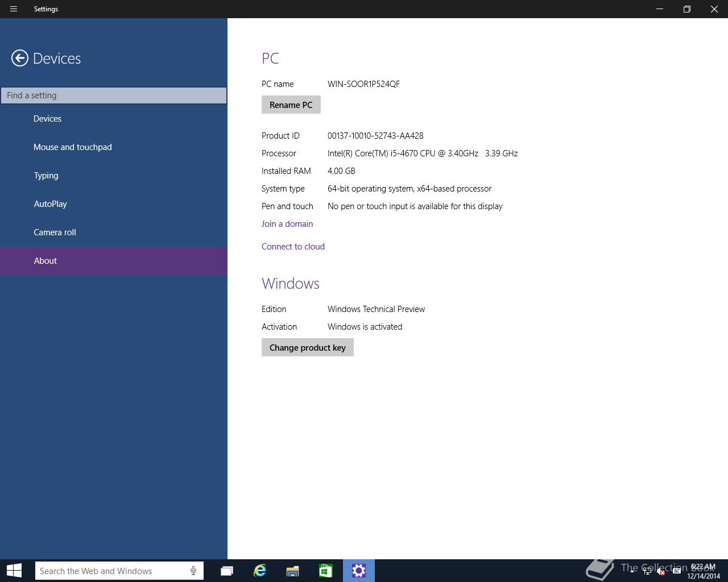Open Task View on the taskbar

227,571
